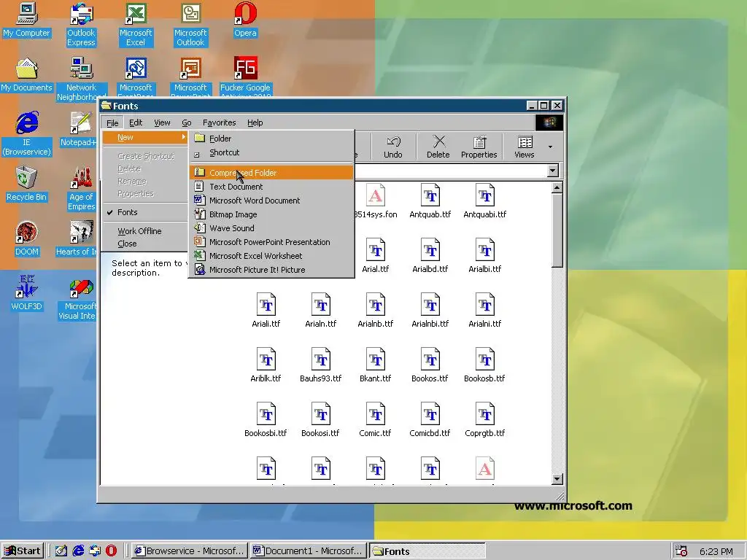Choose Shortcut in the New submenu

(271, 153)
